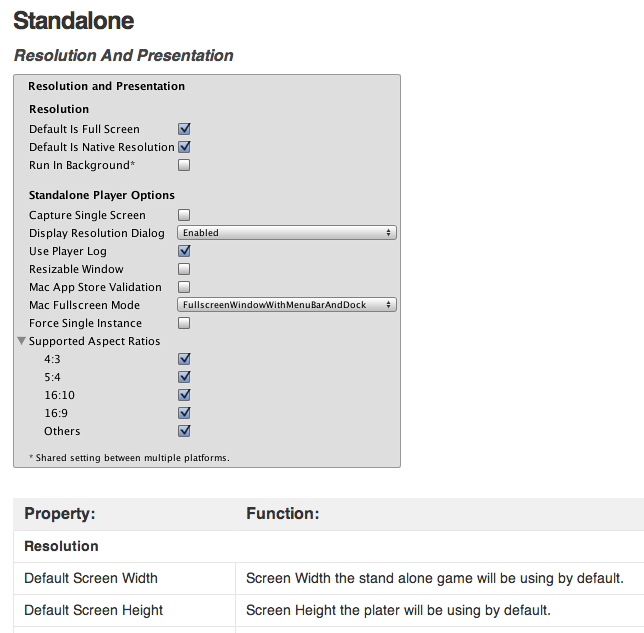Disable the 5:4 aspect ratio
Viewport: 644px width, 633px height.
pos(184,377)
